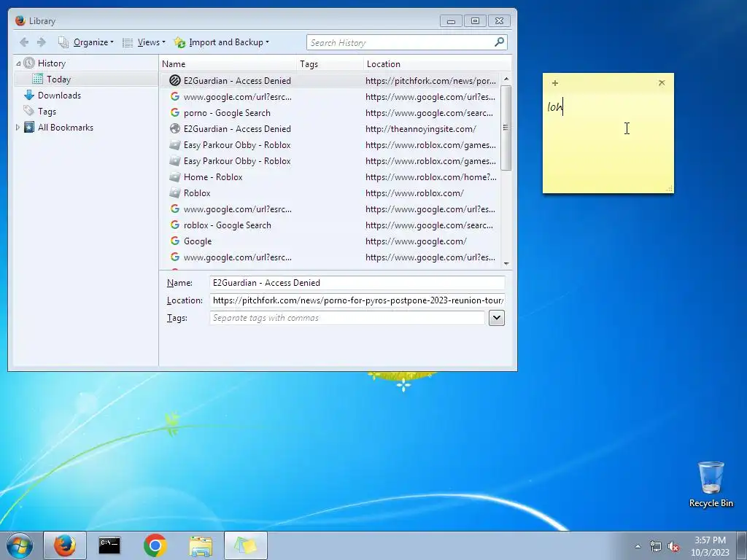
Task: Click the Google icon on roblox search row
Action: click(175, 225)
